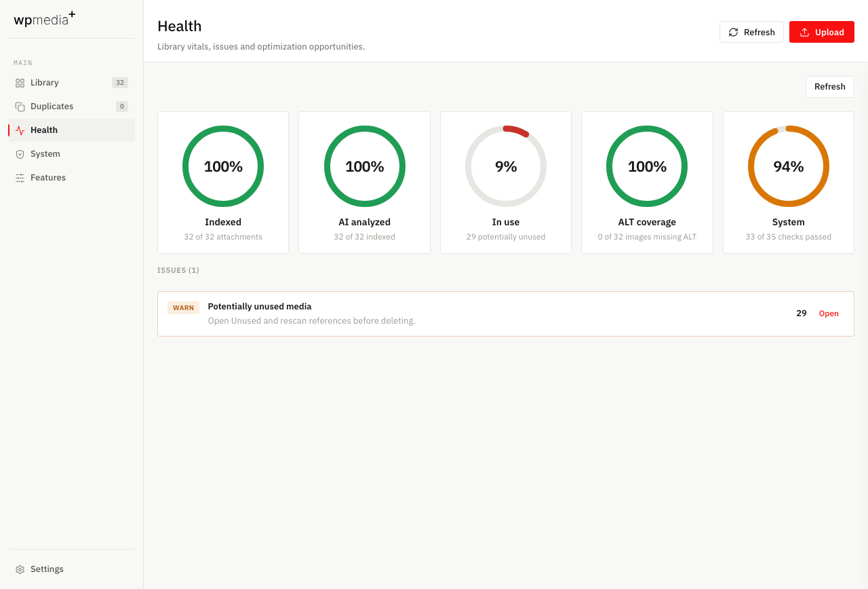Click the header Refresh button label
This screenshot has height=589, width=868.
pos(759,32)
